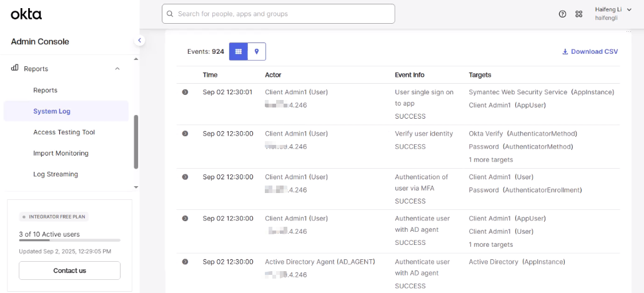Click the Sep 02 12:30:01 timestamp
This screenshot has height=293, width=644.
(x=228, y=92)
